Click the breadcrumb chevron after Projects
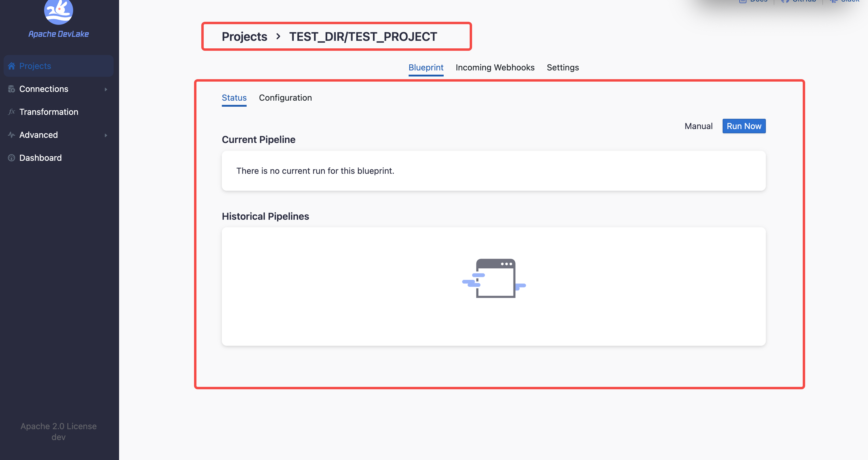The width and height of the screenshot is (868, 460). [278, 36]
